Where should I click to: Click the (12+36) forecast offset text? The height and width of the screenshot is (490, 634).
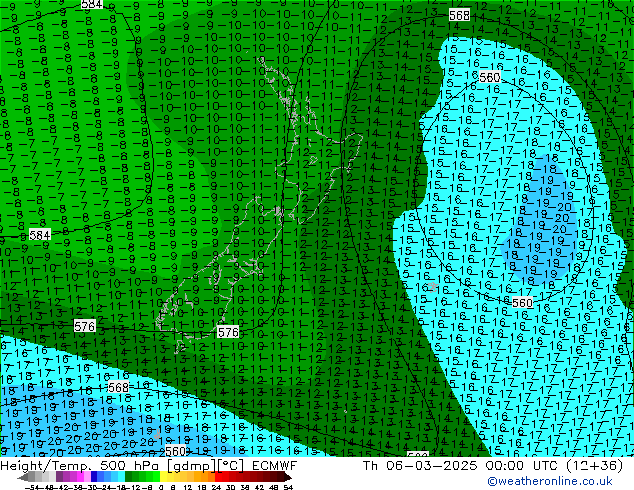[594, 466]
